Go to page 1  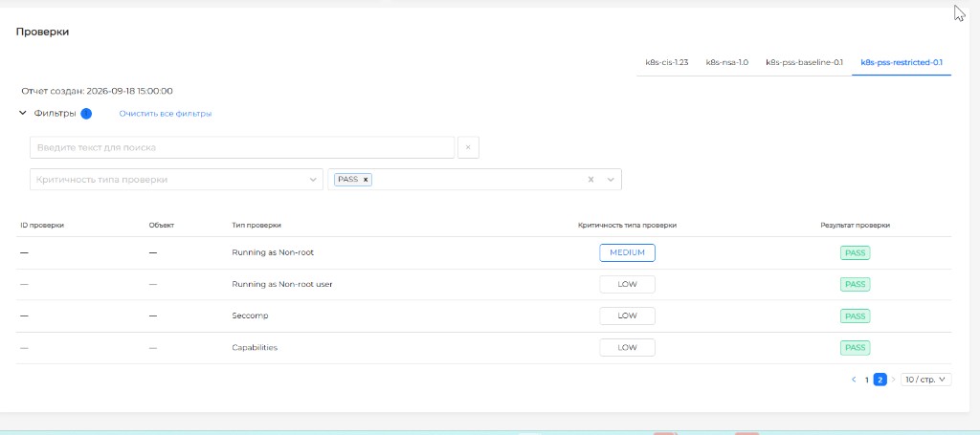click(x=867, y=380)
